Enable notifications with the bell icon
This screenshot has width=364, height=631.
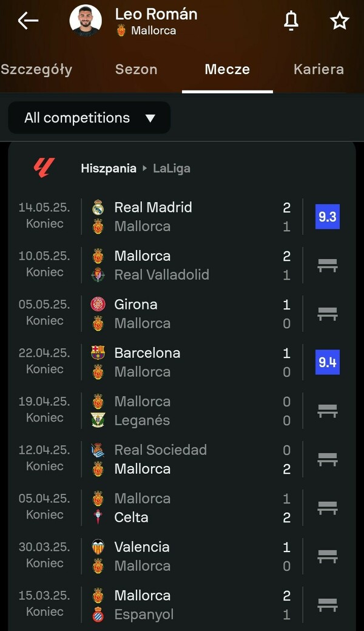291,21
